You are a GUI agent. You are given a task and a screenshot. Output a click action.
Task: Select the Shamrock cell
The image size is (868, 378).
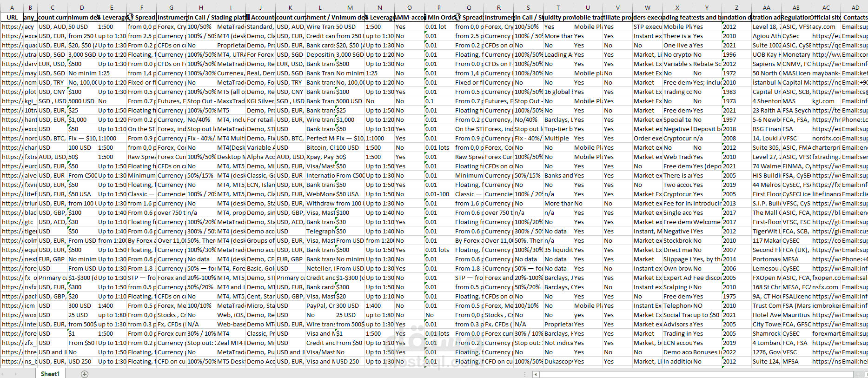(766, 333)
